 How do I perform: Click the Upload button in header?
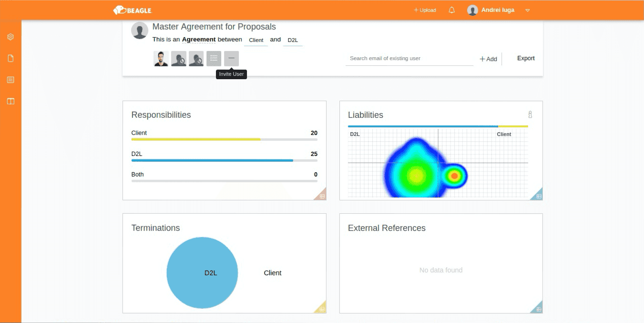point(425,10)
